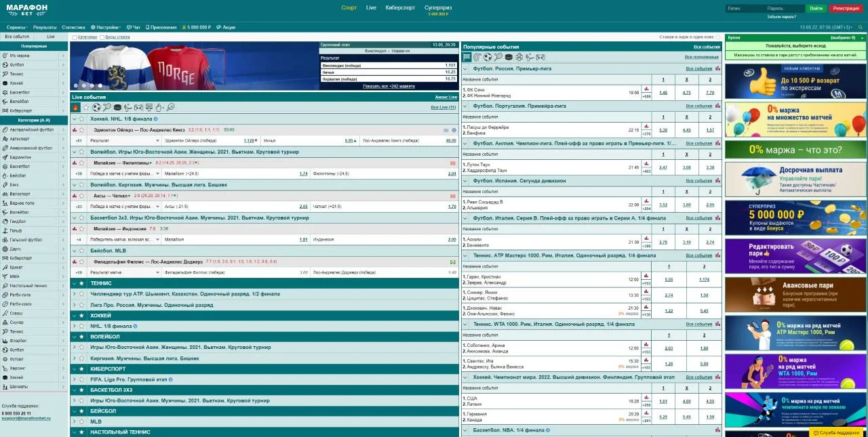
Task: Open statistics icon for Sochi match
Action: (646, 89)
